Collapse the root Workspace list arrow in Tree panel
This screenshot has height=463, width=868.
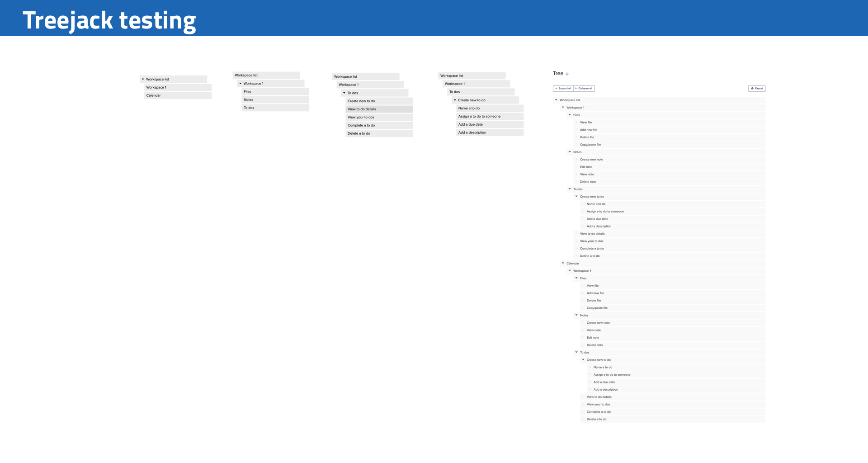(556, 100)
